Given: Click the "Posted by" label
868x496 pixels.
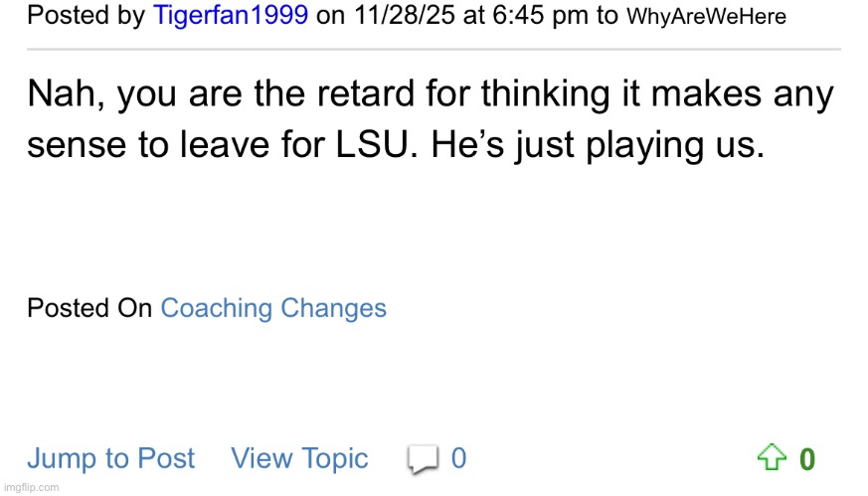Looking at the screenshot, I should tap(87, 16).
